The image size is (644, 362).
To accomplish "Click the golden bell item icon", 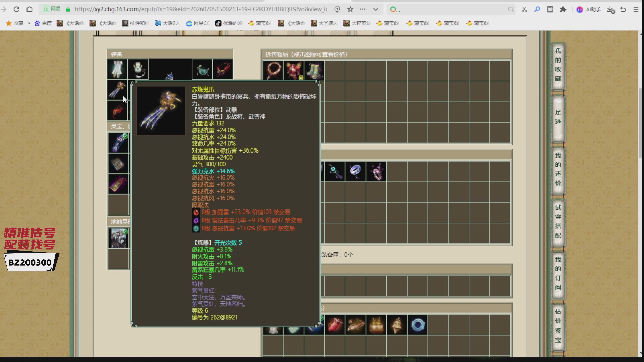I will pyautogui.click(x=396, y=325).
